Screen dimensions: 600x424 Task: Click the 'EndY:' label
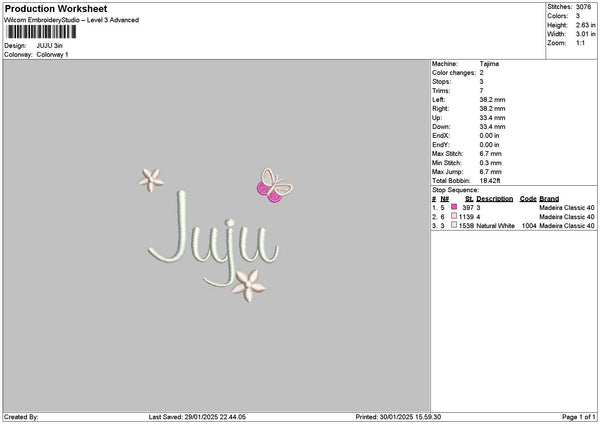pos(441,145)
